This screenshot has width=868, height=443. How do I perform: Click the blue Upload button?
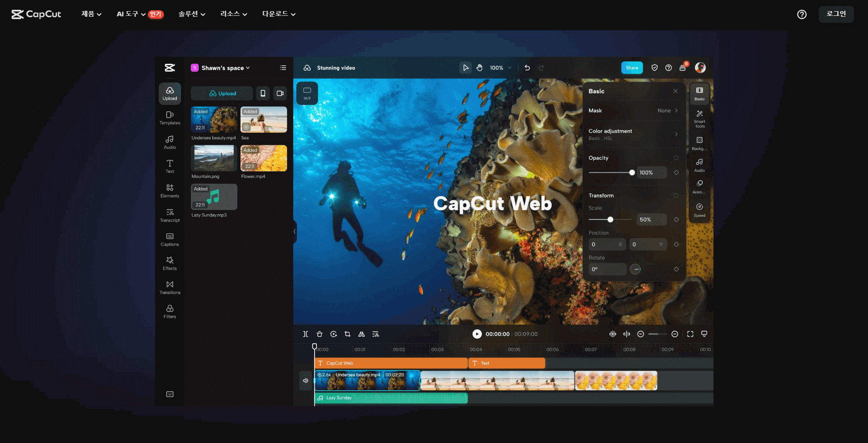222,93
